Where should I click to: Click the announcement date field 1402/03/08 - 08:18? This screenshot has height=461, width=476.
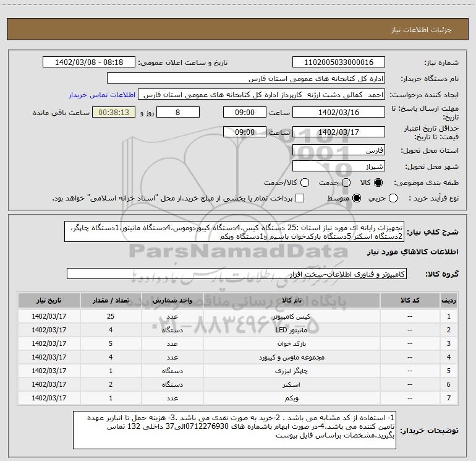coord(89,62)
